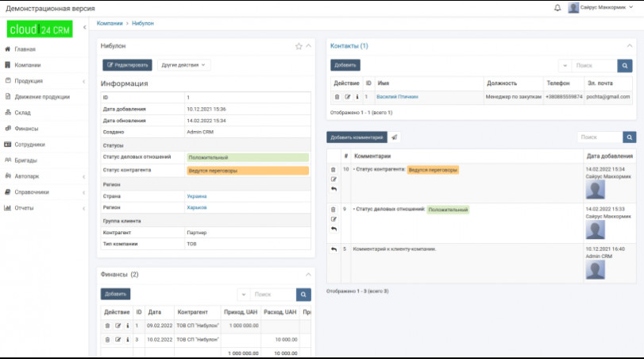Reply to comment number 5
644x359 pixels.
click(334, 249)
